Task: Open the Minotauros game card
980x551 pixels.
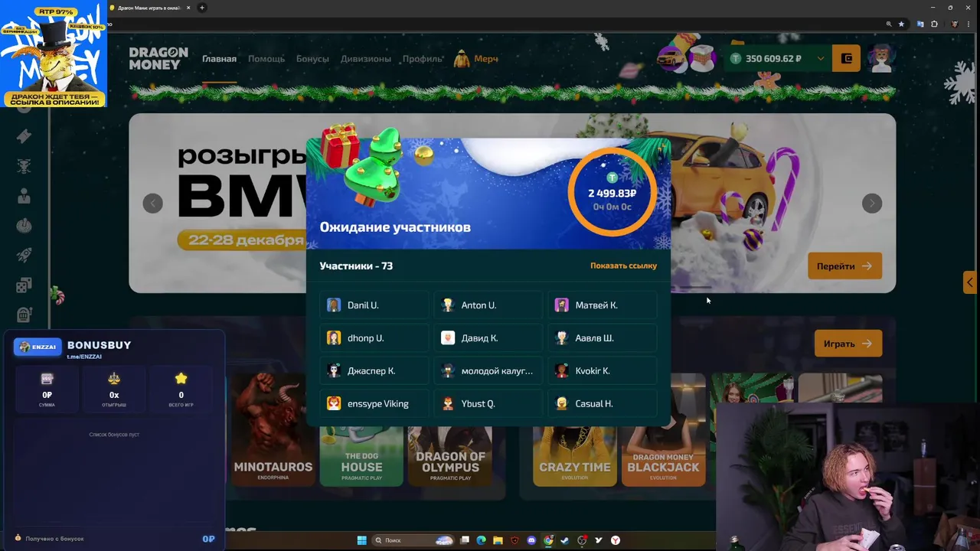Action: tap(273, 429)
